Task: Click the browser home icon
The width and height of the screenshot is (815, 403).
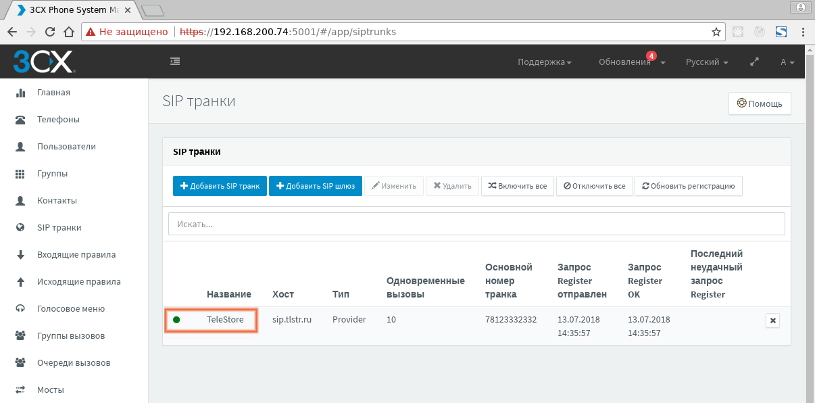Action: coord(69,32)
